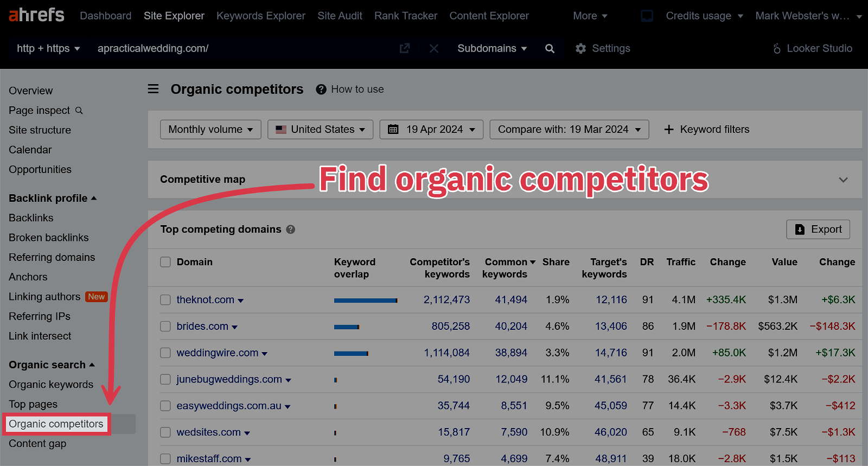Open Site Explorer tab

tap(174, 16)
